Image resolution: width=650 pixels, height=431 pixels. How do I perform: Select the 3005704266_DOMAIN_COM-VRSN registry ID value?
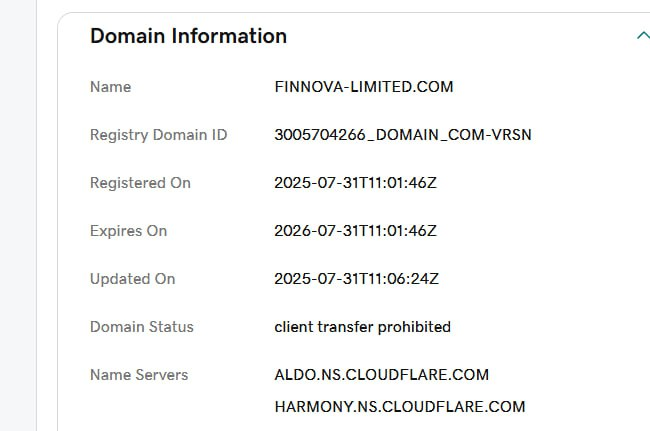tap(402, 135)
